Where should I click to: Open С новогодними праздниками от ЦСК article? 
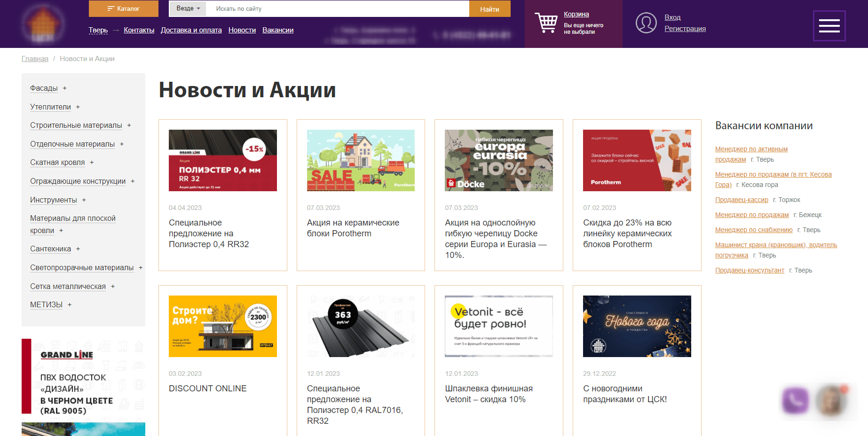click(625, 394)
